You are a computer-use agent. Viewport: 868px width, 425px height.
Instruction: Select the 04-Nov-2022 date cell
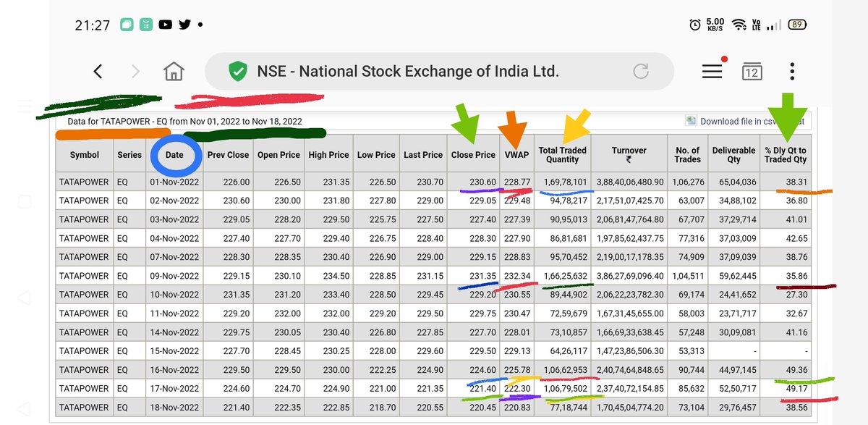(174, 238)
